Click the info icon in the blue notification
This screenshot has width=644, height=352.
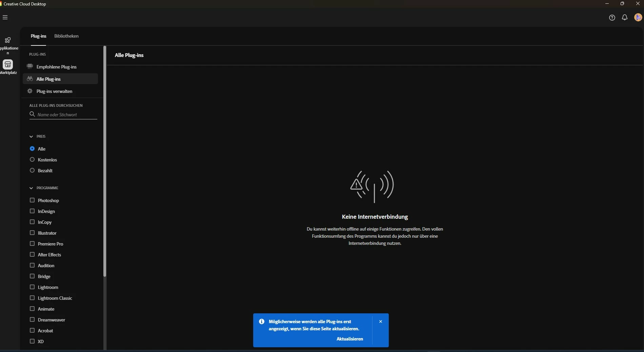pos(262,321)
